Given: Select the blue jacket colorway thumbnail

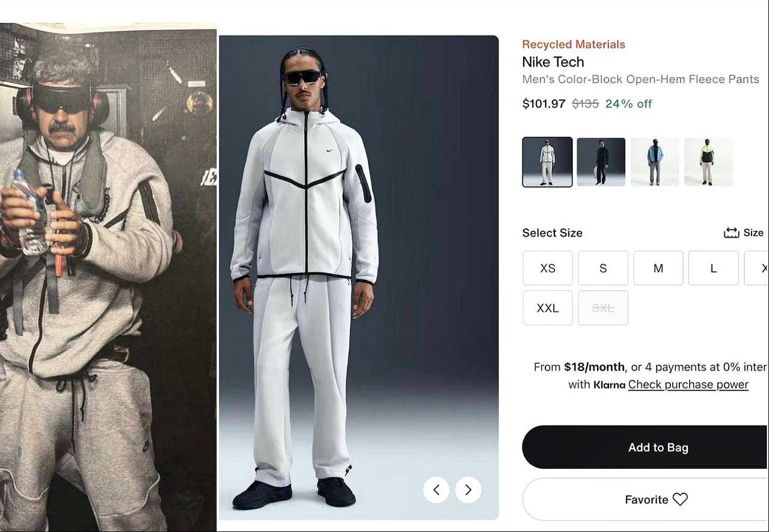Looking at the screenshot, I should [654, 161].
